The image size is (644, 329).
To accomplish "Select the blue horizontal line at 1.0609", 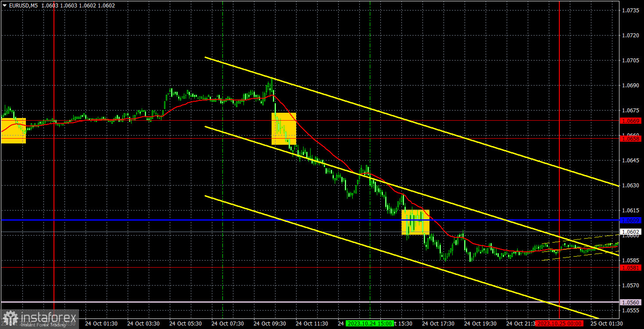I will tap(309, 220).
